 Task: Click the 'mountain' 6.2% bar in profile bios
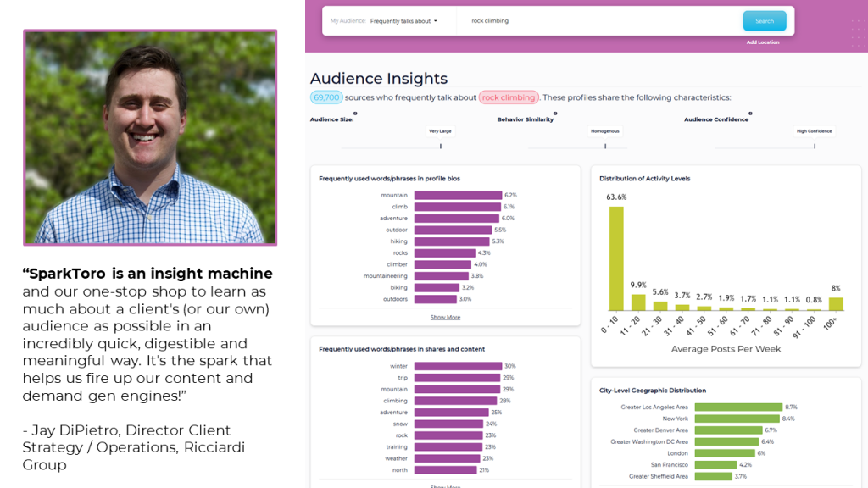tap(458, 196)
